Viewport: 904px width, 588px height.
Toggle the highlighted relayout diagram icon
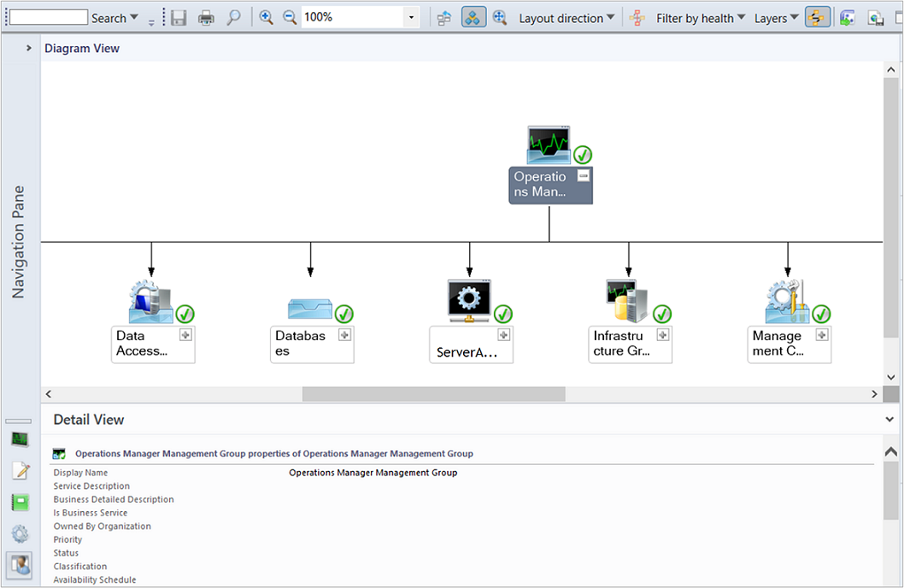[x=473, y=17]
